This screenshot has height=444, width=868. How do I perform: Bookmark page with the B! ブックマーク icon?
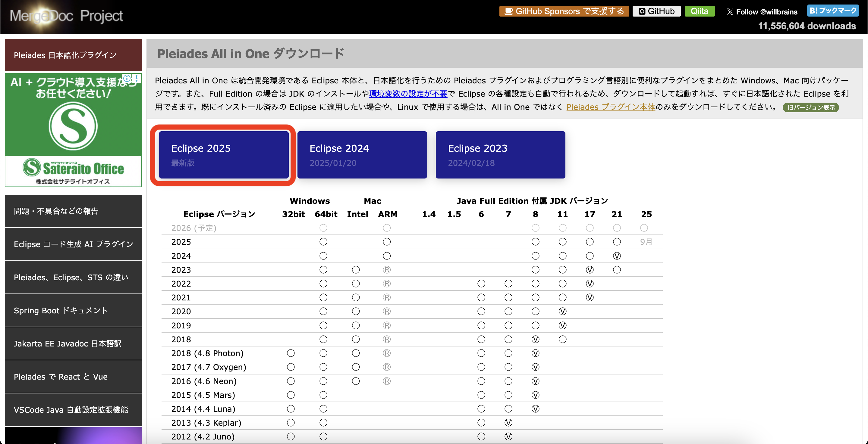(x=833, y=10)
